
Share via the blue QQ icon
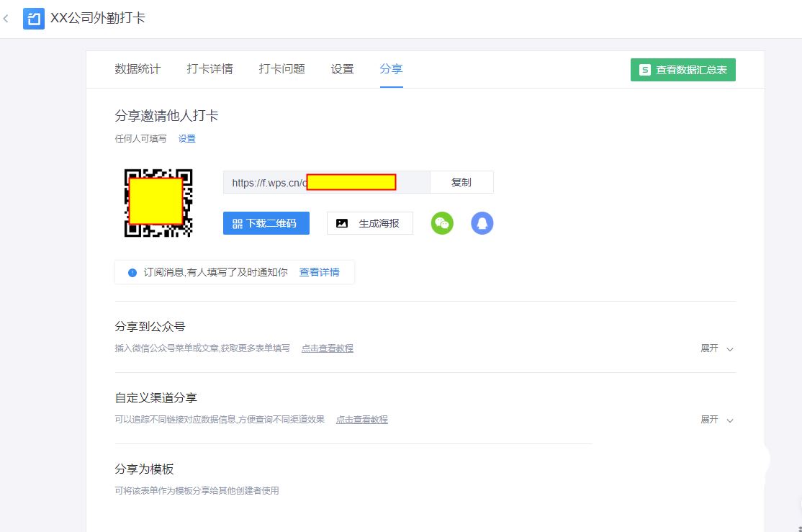click(482, 223)
